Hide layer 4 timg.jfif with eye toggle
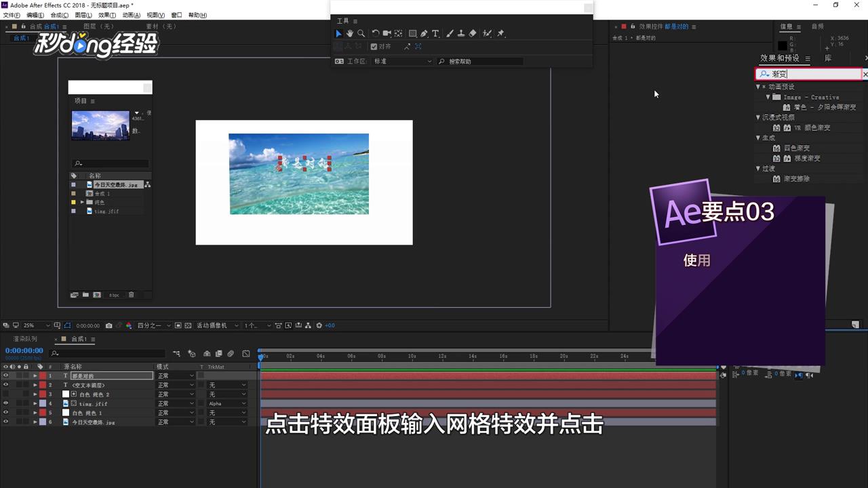 pos(5,403)
